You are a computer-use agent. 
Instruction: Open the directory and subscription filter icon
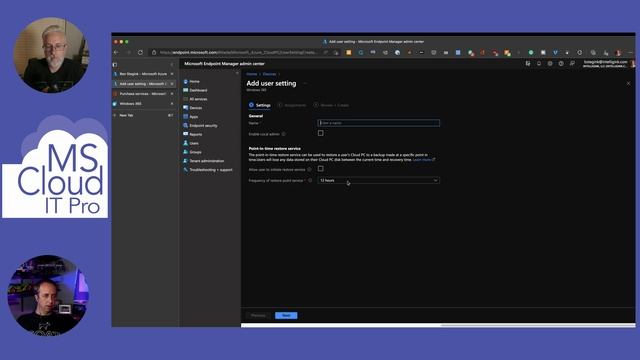528,64
